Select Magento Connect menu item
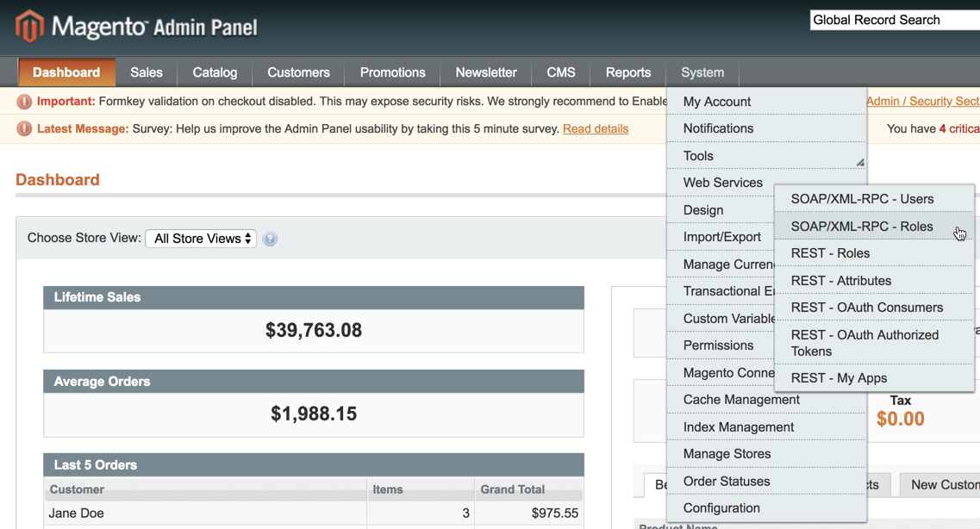The width and height of the screenshot is (980, 529). (x=721, y=373)
